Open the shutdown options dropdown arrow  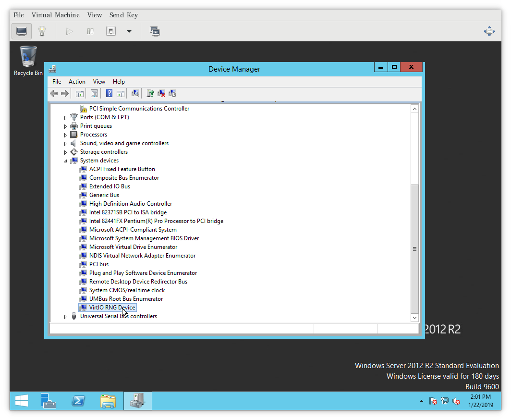coord(129,31)
